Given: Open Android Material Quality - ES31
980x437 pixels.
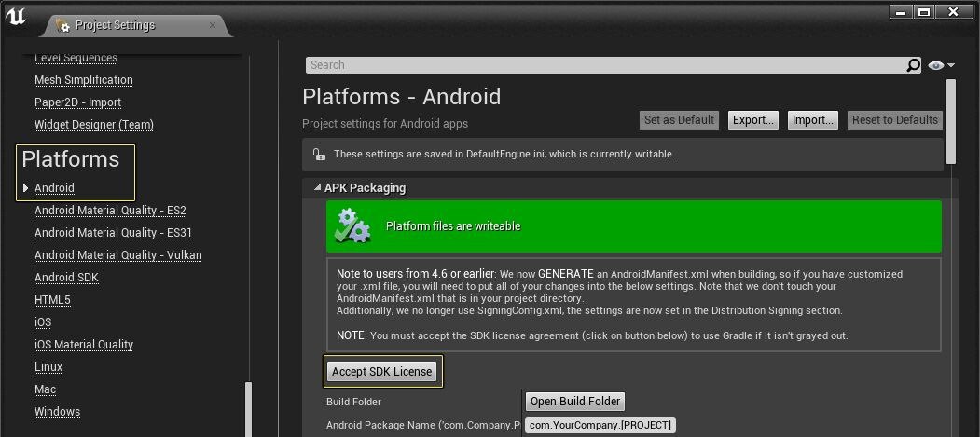Looking at the screenshot, I should click(x=113, y=233).
